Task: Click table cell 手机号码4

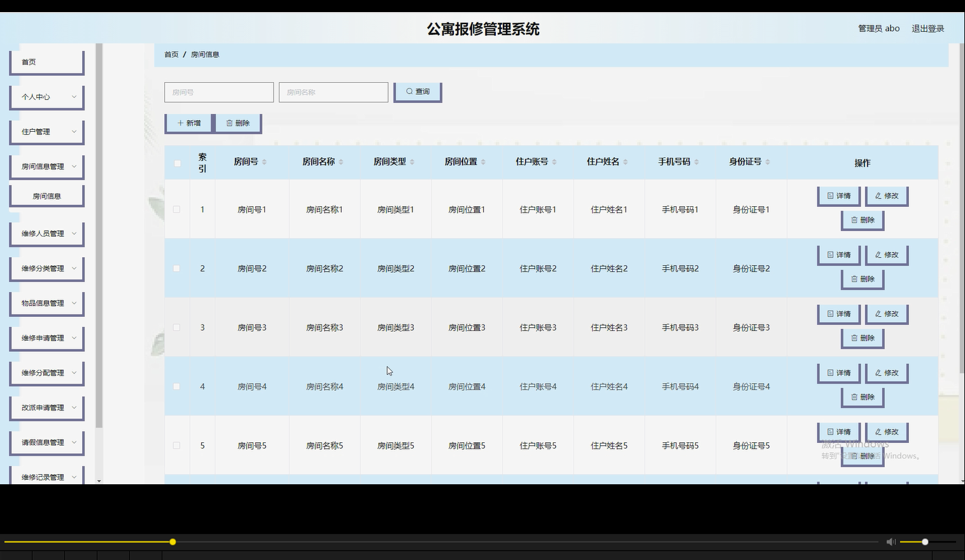Action: coord(680,386)
